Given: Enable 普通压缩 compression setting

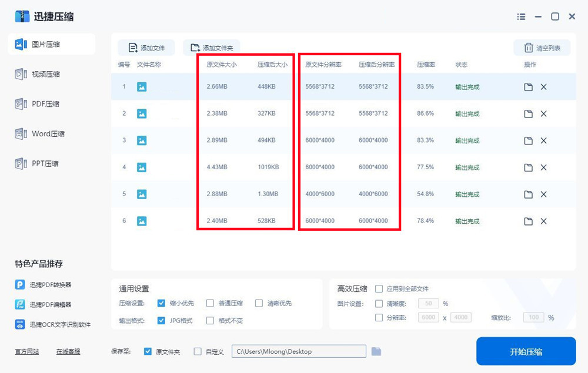Looking at the screenshot, I should pyautogui.click(x=210, y=304).
